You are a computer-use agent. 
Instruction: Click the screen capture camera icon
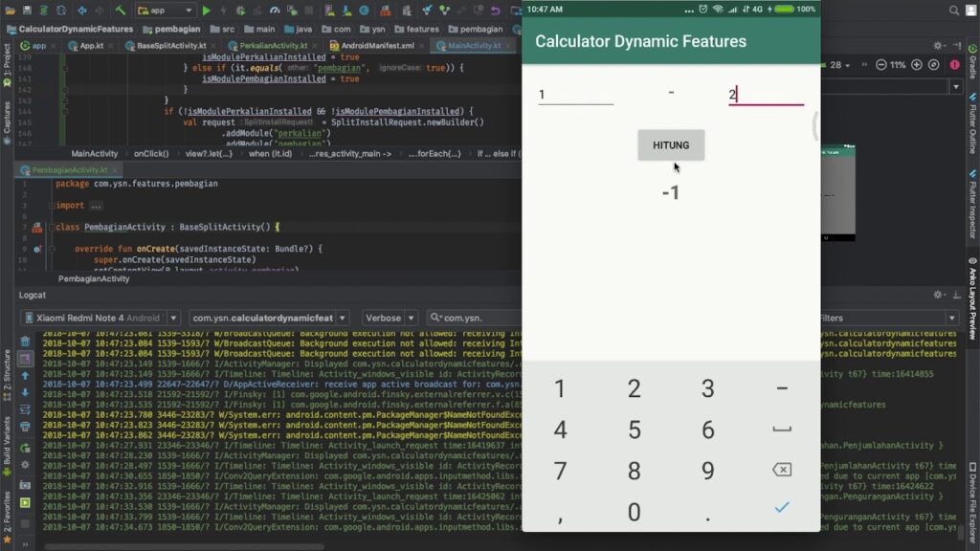(x=25, y=485)
